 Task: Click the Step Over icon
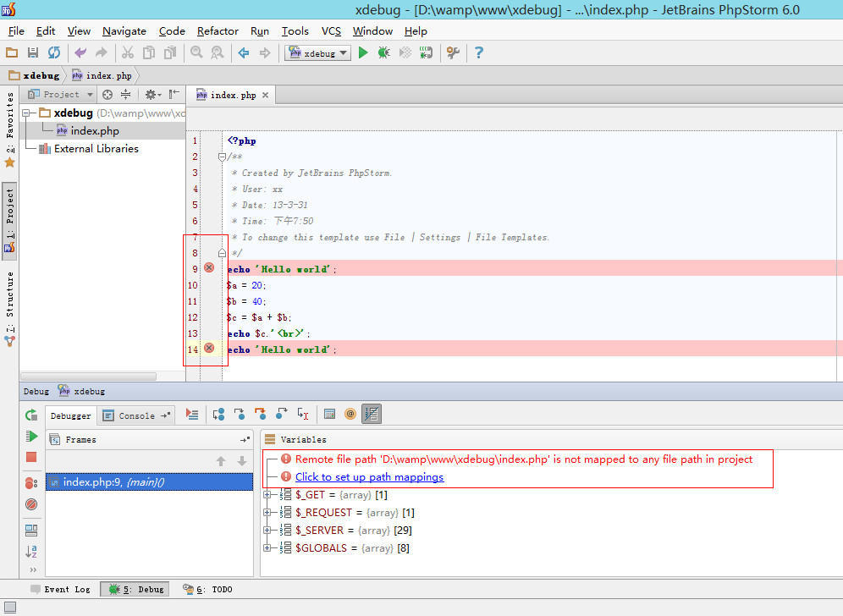[x=218, y=414]
